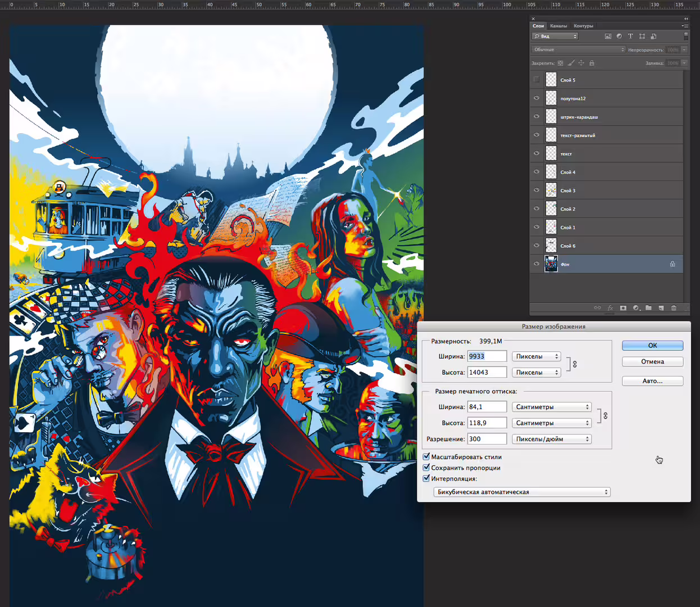Uncheck Сохранить пропорции checkbox
The height and width of the screenshot is (607, 700).
(x=426, y=467)
